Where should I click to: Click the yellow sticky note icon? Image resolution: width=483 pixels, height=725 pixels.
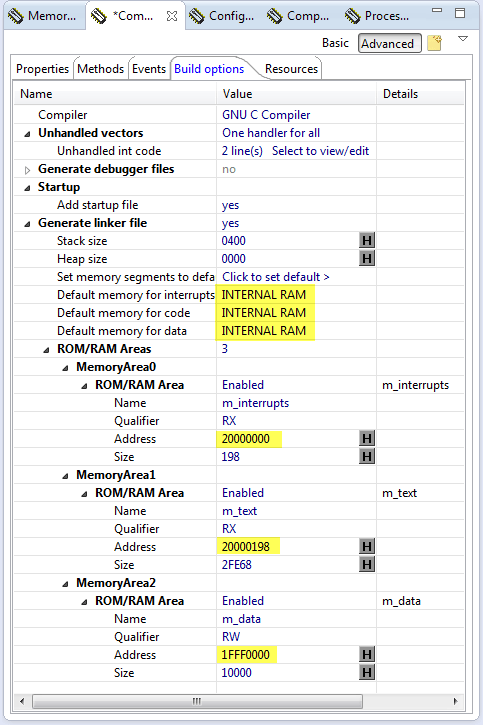tap(434, 43)
